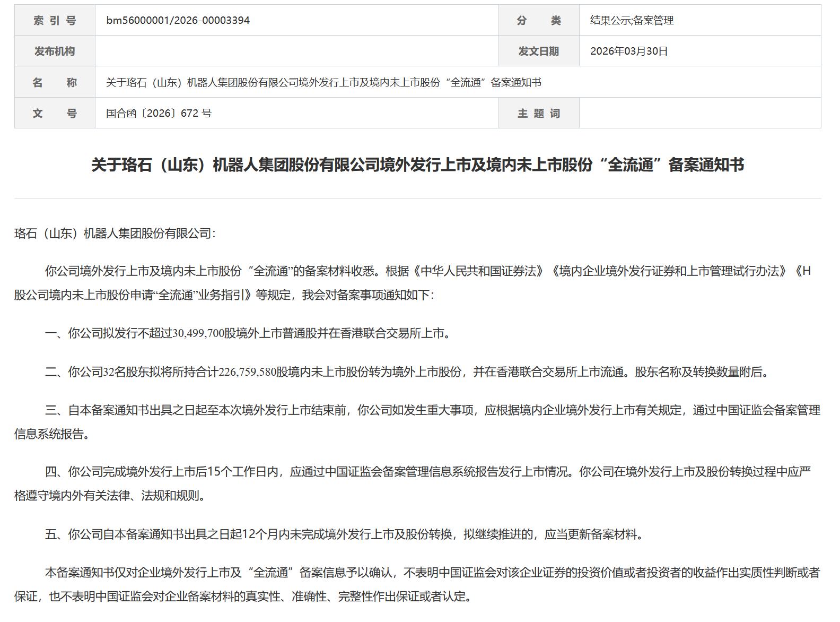Click the 文号 label cell
Image resolution: width=840 pixels, height=622 pixels.
pyautogui.click(x=55, y=113)
